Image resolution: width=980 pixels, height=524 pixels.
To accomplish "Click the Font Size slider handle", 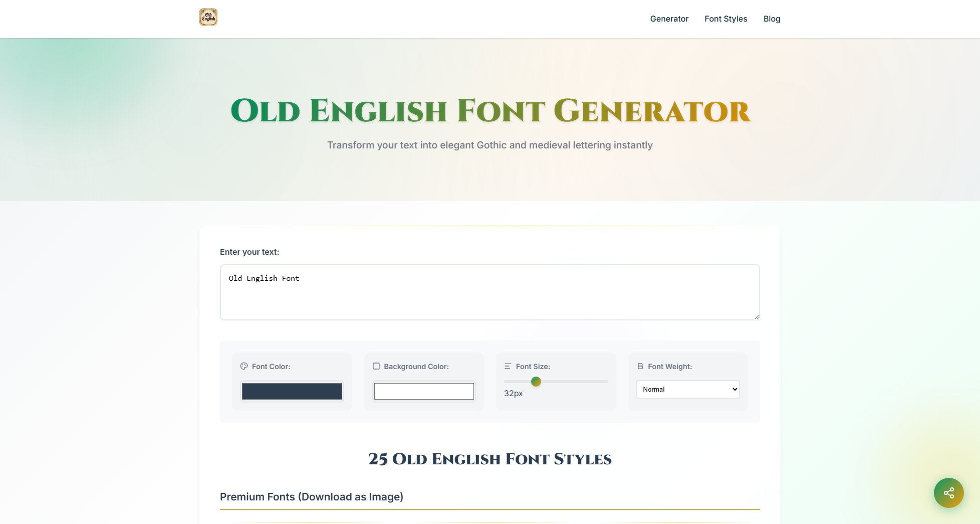I will 536,382.
